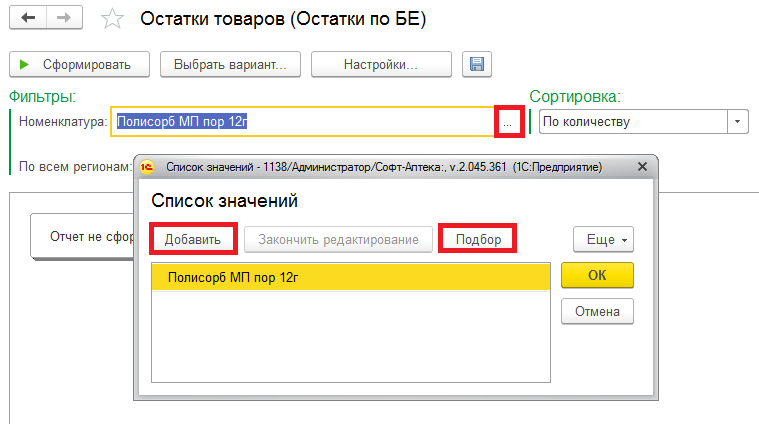Open the Выбрать вариант... options
This screenshot has height=424, width=759.
click(230, 65)
